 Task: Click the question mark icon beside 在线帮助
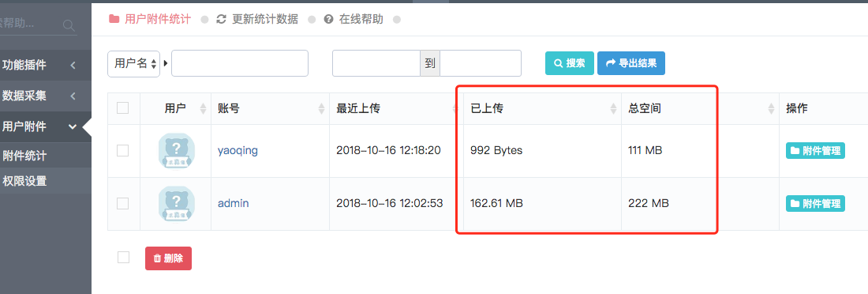coord(329,20)
